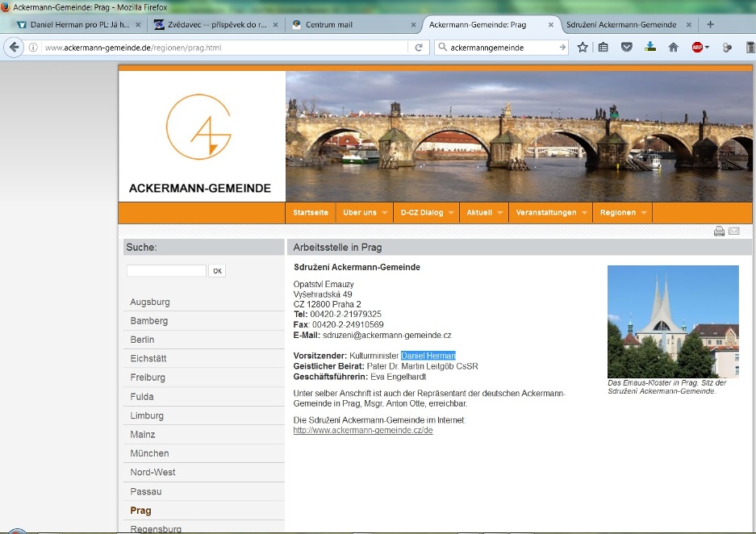
Task: Click email sdruzeni@ackermann-gemeinde.cz
Action: (x=386, y=335)
